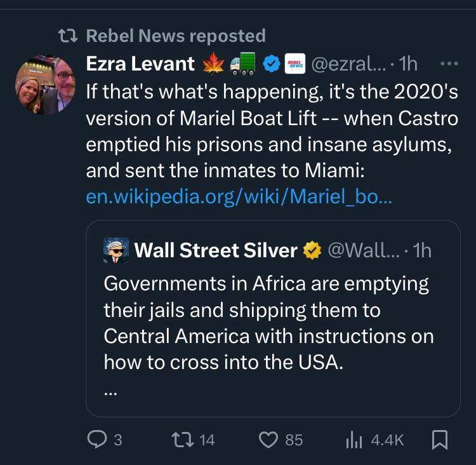
Task: Click the quoted post's 1h timestamp
Action: [x=421, y=250]
